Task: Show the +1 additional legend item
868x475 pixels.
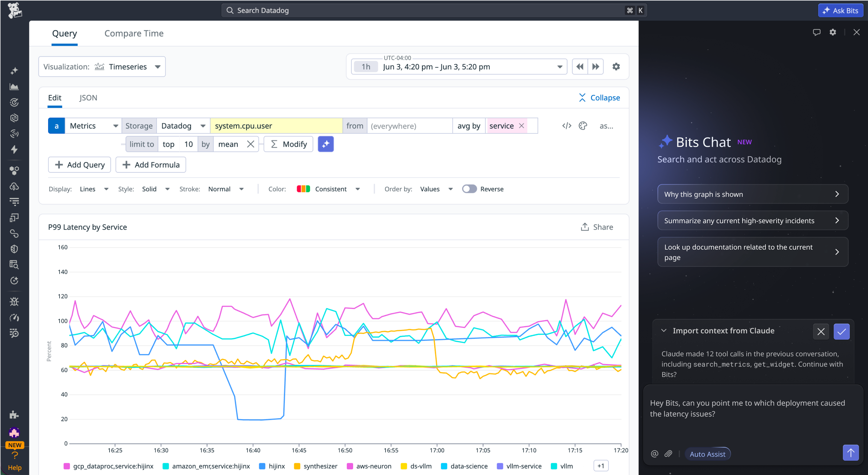Action: (x=601, y=466)
